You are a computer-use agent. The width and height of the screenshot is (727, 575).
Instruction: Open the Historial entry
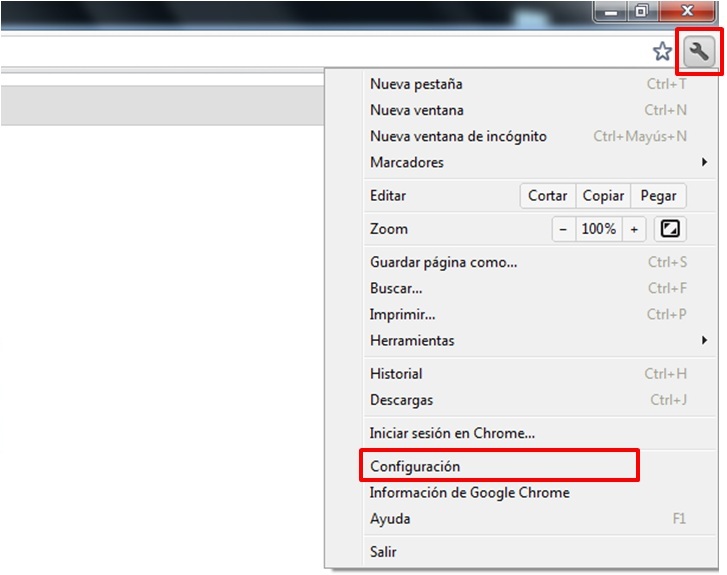point(396,374)
